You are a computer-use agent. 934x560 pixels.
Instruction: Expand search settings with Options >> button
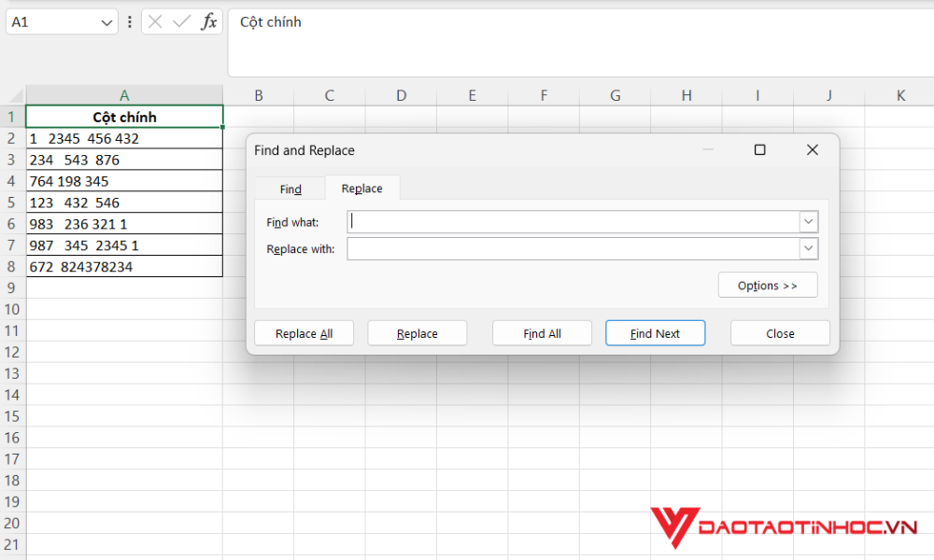coord(768,285)
